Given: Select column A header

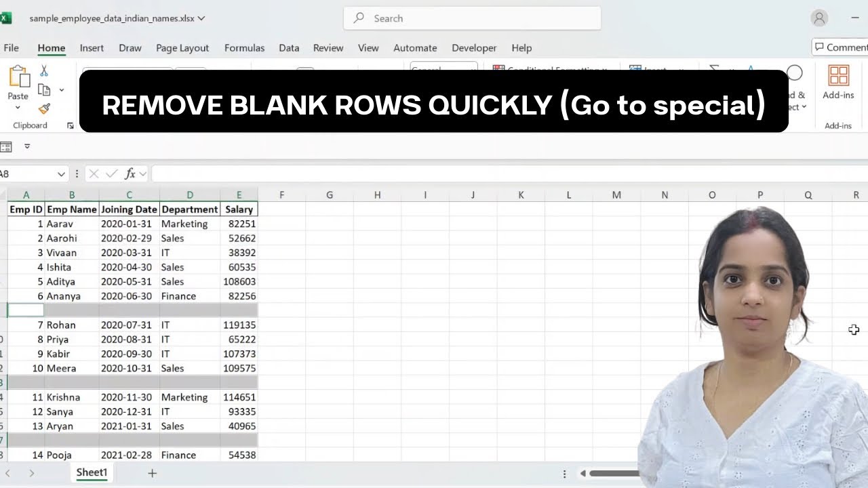Looking at the screenshot, I should pyautogui.click(x=26, y=195).
